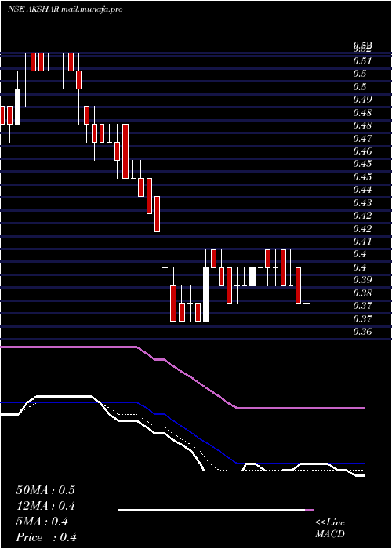Click the <<Live MACD label
392x549 pixels.
(330, 529)
